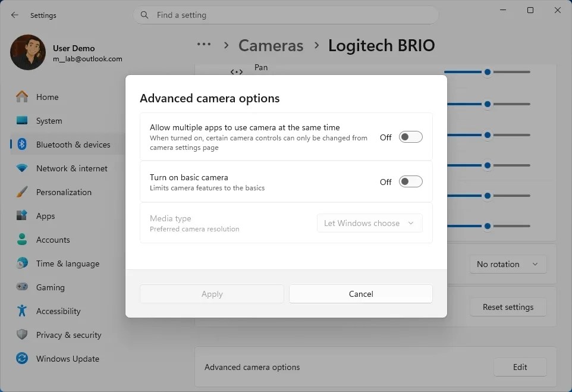The width and height of the screenshot is (572, 392).
Task: Open Time & language settings
Action: click(68, 263)
